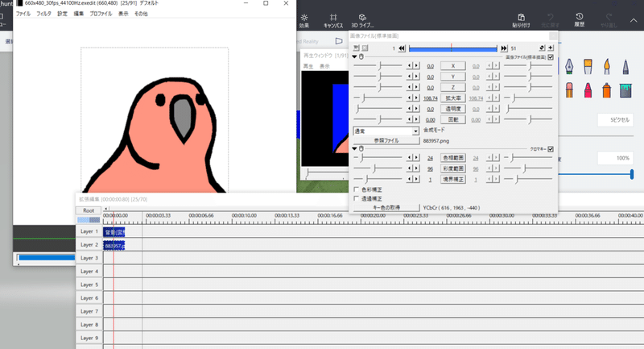
Task: Open キャンバス canvas settings in Paint 3D
Action: (x=333, y=21)
